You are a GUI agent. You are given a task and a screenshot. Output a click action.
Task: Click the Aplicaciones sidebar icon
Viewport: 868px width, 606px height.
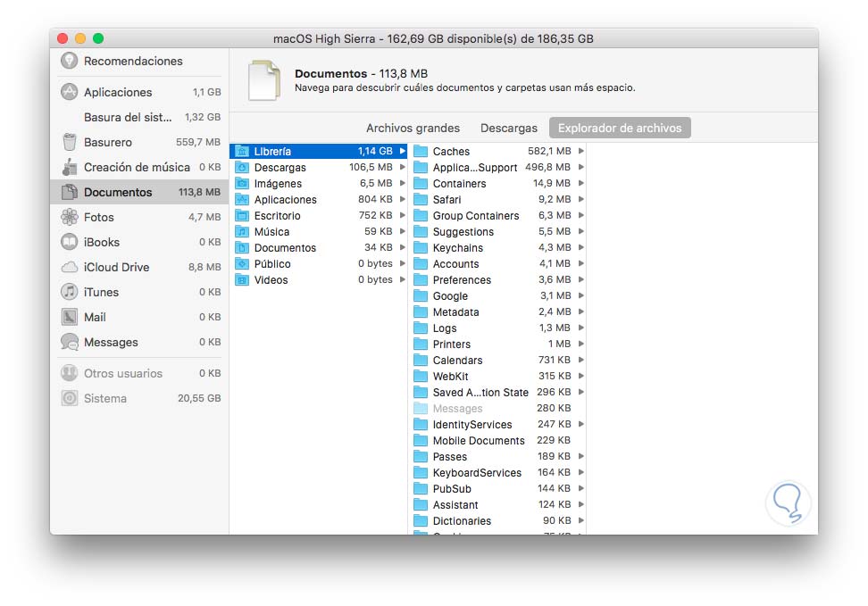69,92
